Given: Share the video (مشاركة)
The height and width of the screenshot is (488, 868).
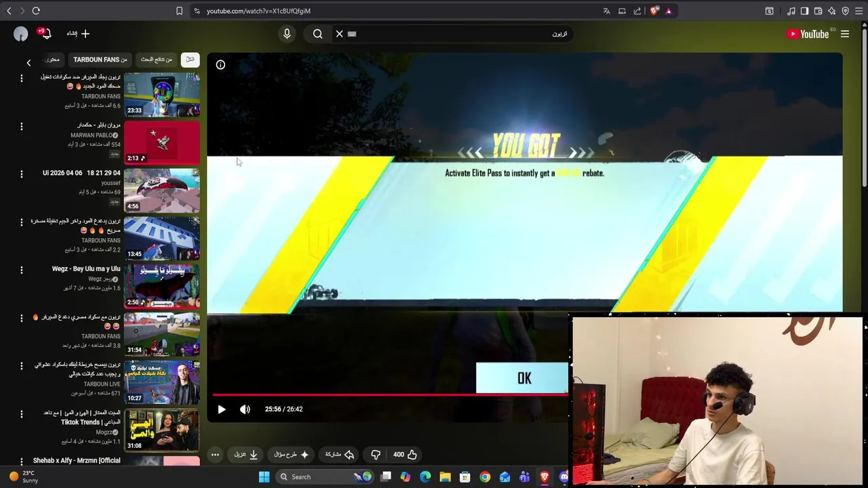Looking at the screenshot, I should coord(340,455).
